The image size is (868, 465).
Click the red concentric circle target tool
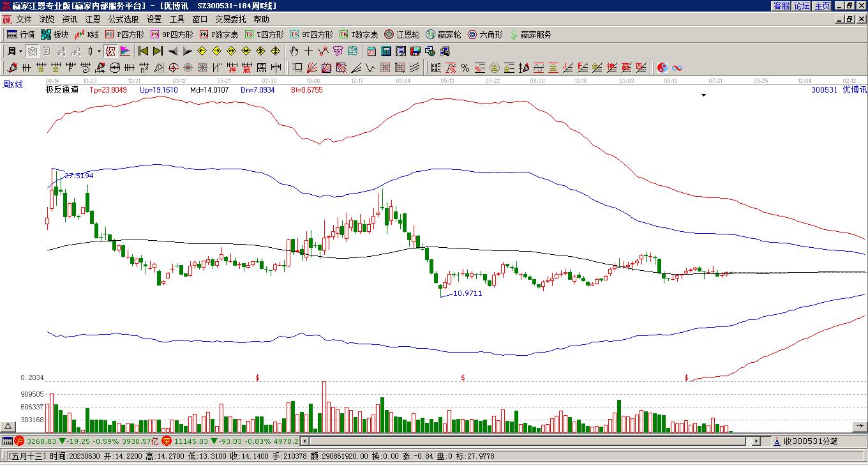click(x=173, y=68)
